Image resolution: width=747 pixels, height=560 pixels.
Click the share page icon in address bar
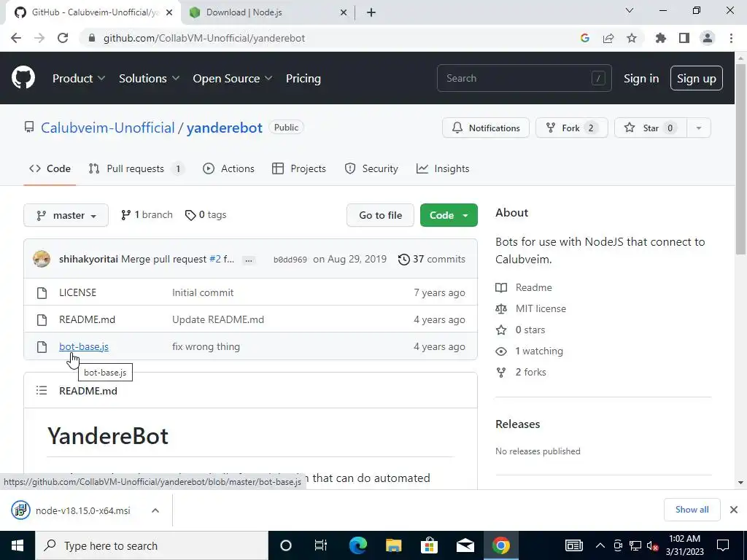tap(608, 38)
